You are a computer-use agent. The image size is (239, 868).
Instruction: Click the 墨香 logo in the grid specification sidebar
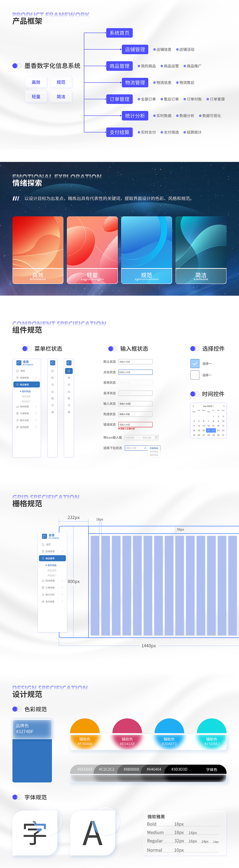[x=44, y=536]
